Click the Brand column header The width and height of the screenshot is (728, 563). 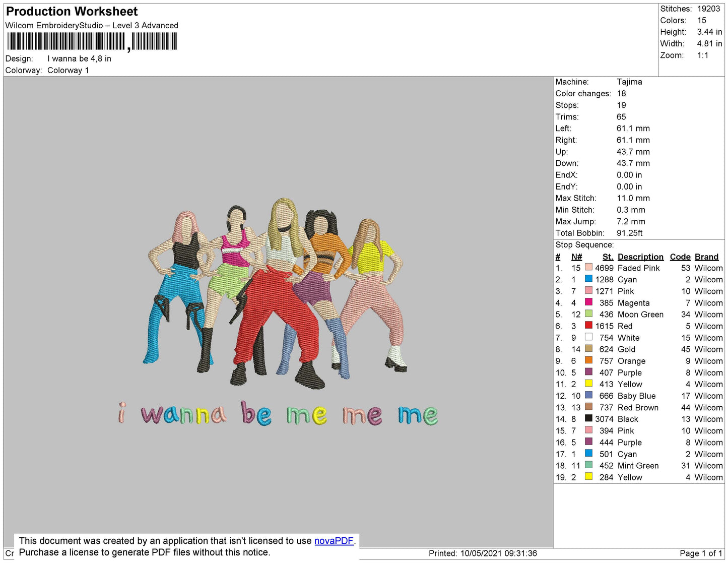[x=707, y=257]
